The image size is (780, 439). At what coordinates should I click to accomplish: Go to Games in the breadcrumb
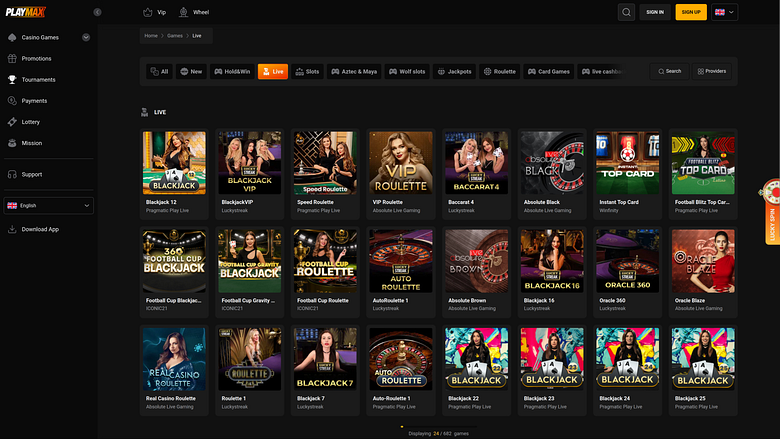pyautogui.click(x=175, y=36)
